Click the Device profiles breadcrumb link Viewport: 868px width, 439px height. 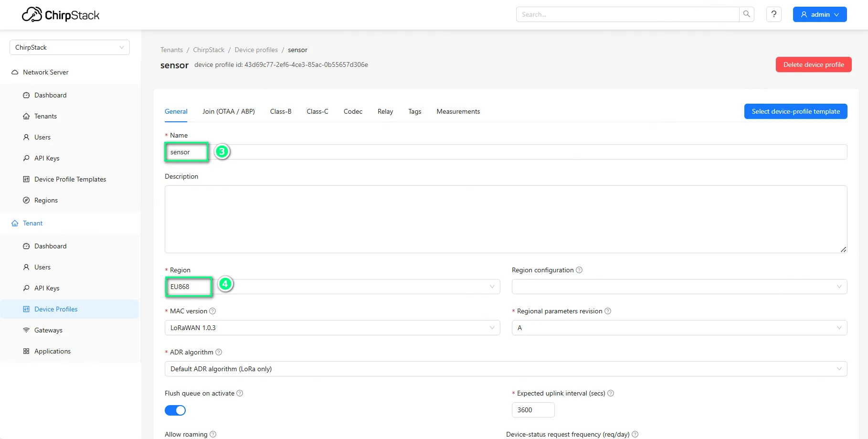click(x=256, y=50)
